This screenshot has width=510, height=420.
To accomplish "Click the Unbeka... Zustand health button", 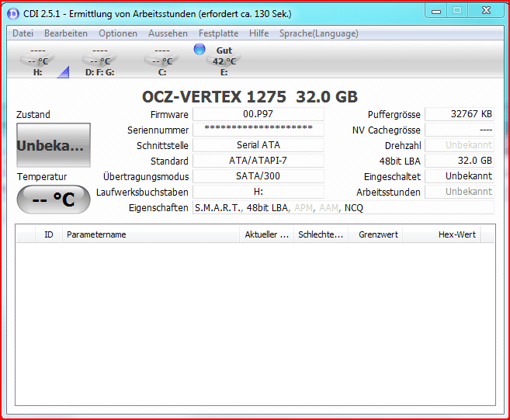I will point(54,145).
